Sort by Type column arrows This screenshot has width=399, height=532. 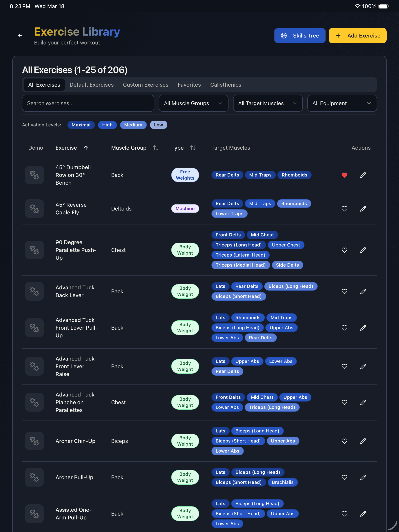[193, 148]
